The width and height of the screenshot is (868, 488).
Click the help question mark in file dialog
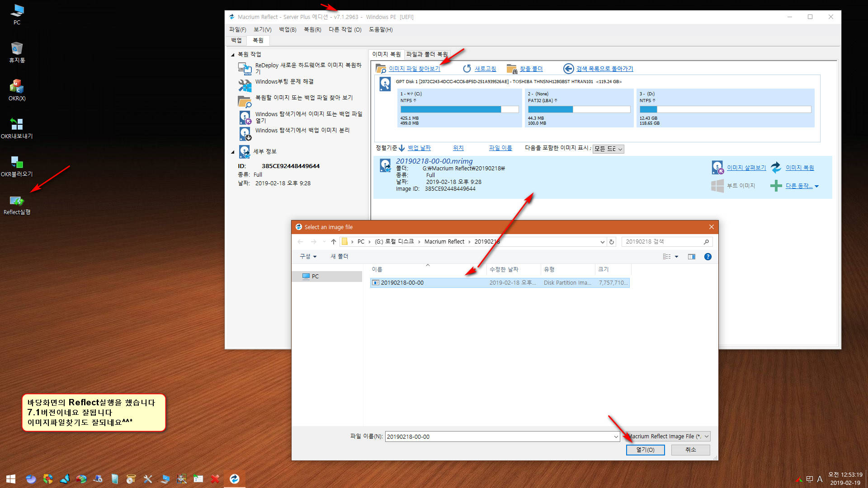708,257
